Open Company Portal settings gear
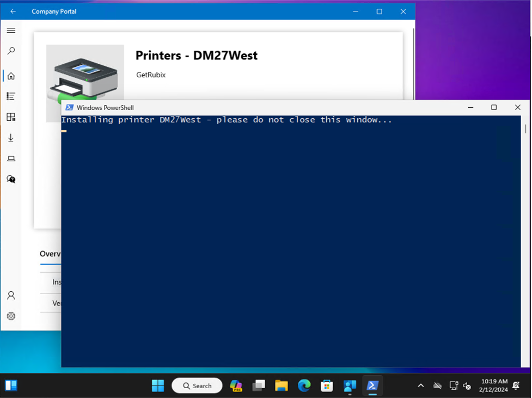532x398 pixels. (x=11, y=316)
